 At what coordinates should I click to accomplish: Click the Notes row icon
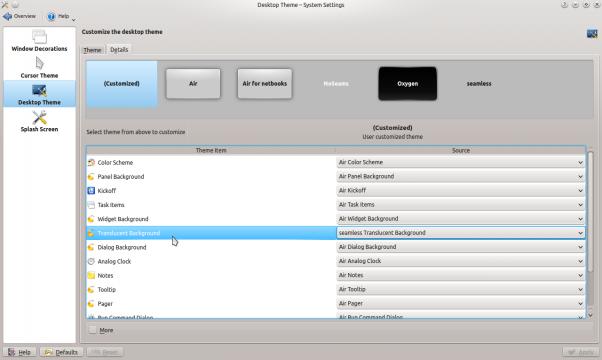click(x=91, y=276)
